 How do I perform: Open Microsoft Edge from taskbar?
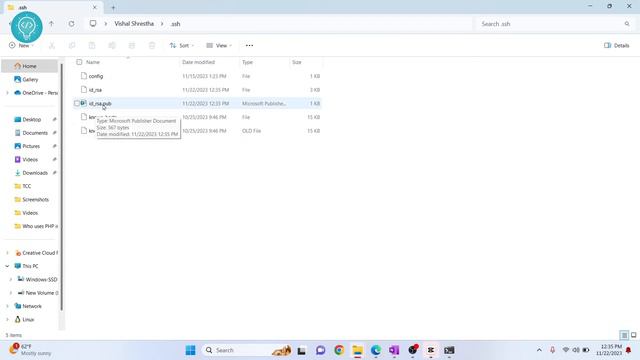(x=376, y=350)
